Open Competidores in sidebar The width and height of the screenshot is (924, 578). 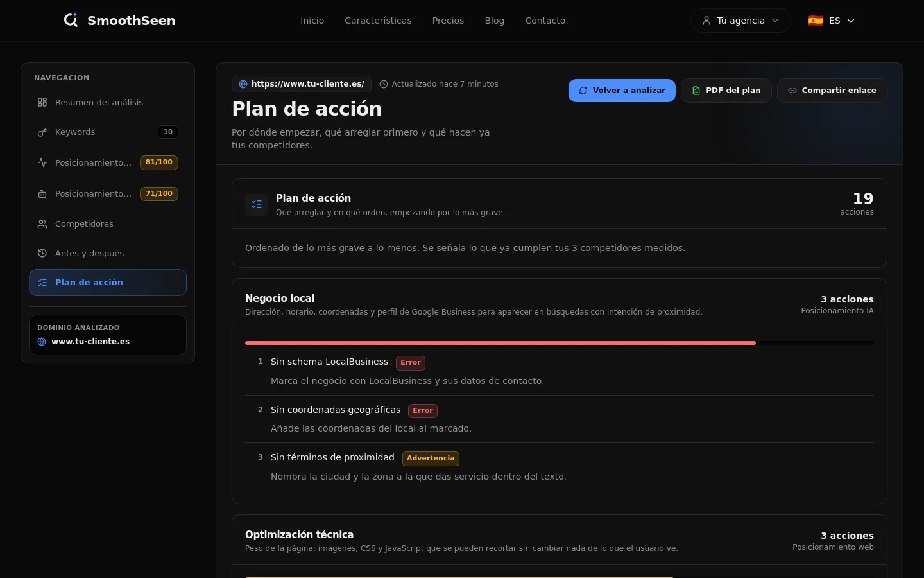tap(108, 223)
